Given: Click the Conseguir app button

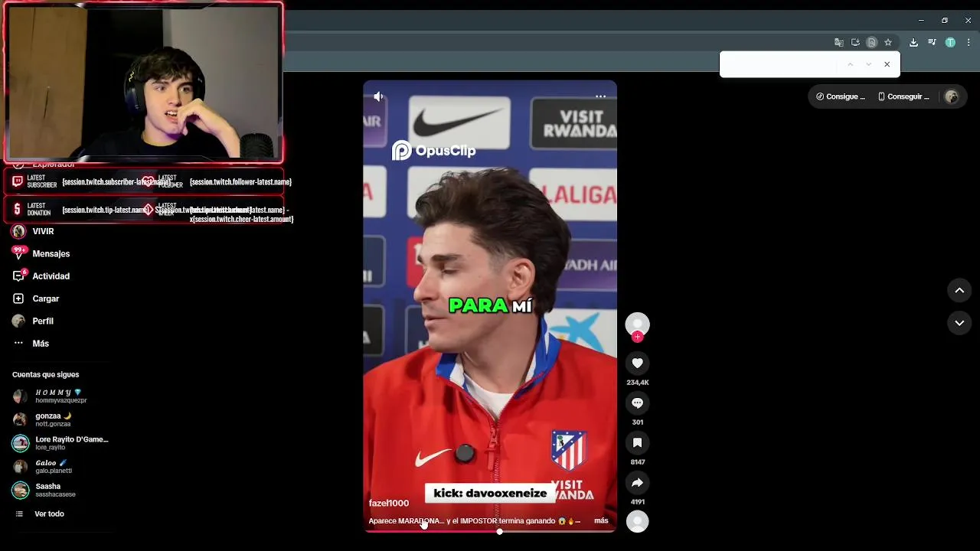Looking at the screenshot, I should pos(903,96).
